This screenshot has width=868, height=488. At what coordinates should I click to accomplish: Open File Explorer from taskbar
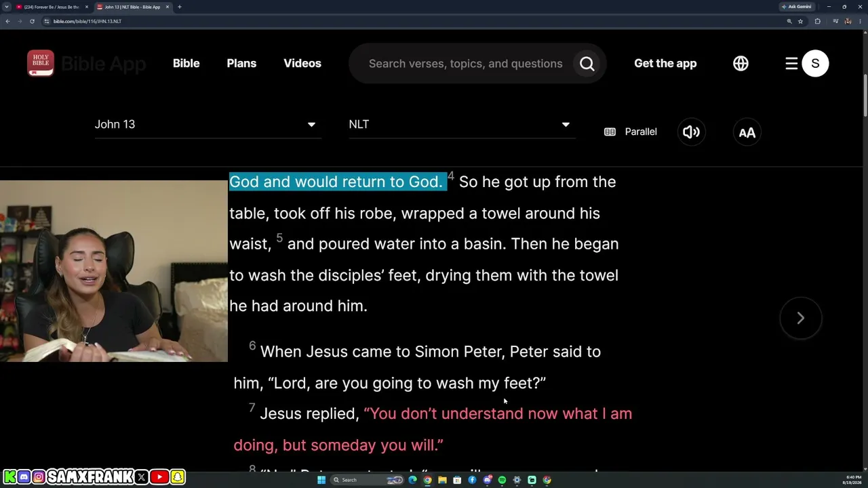442,480
